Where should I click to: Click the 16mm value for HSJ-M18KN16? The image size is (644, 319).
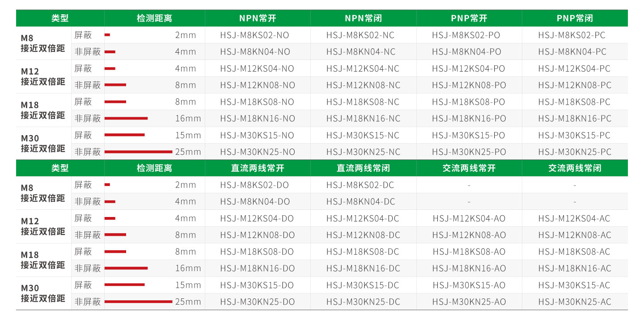point(191,118)
